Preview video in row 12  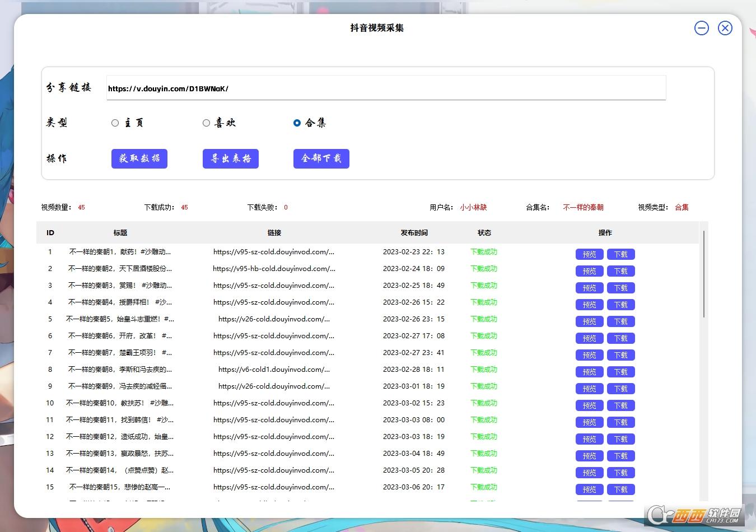(x=590, y=439)
